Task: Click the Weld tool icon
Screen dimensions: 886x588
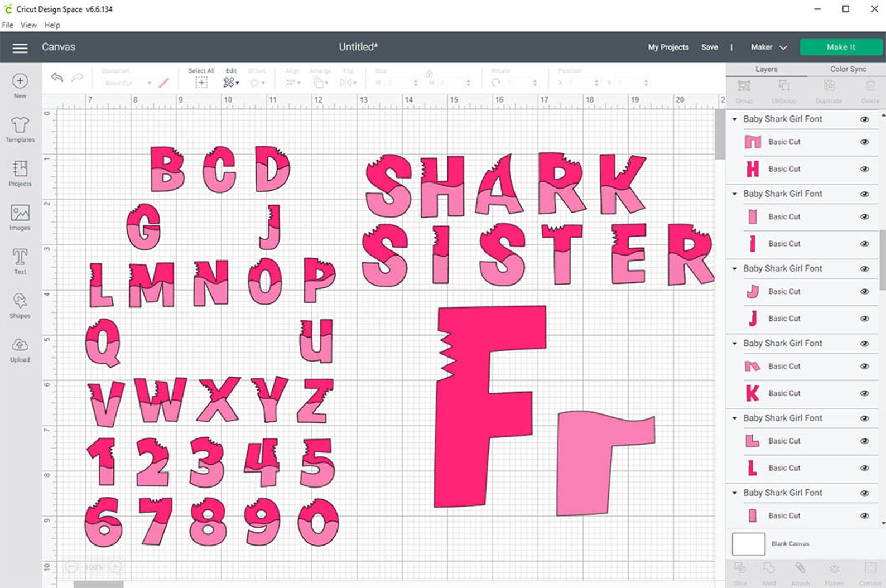Action: click(x=769, y=568)
